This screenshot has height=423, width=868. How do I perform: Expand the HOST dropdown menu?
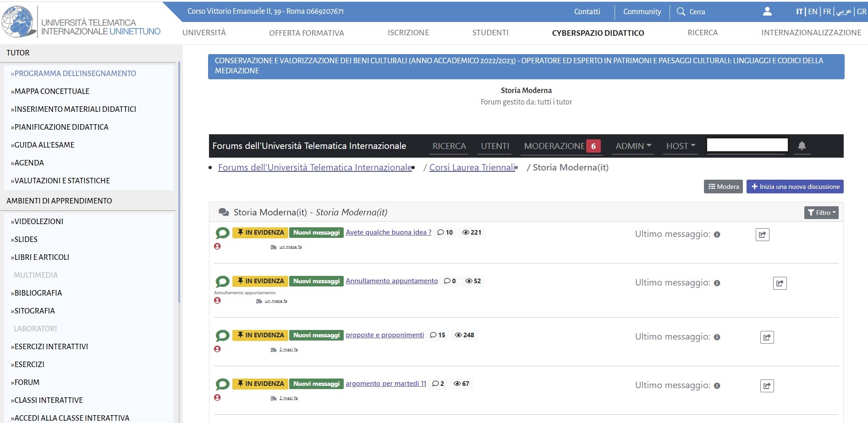tap(680, 146)
